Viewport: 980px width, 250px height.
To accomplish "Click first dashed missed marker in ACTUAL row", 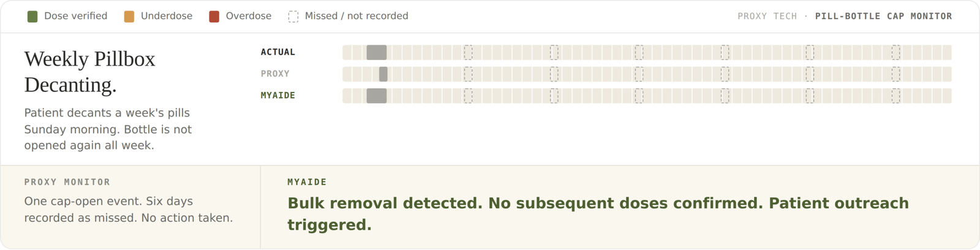I will 468,53.
